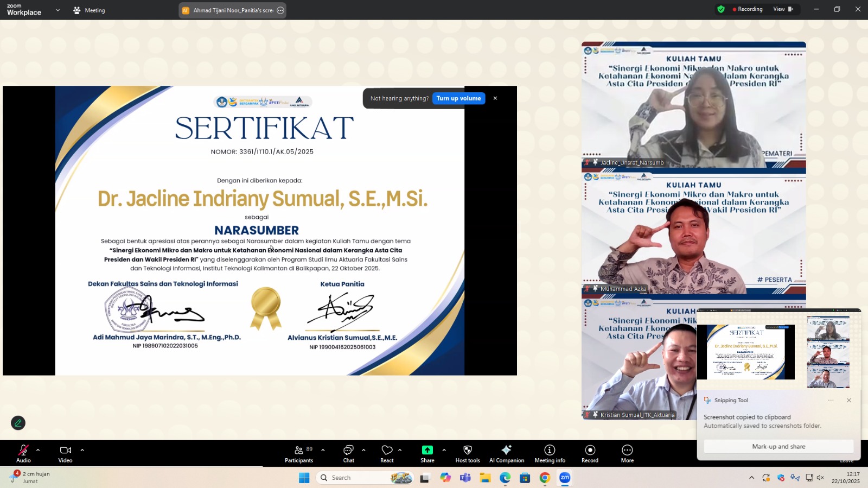Image resolution: width=868 pixels, height=488 pixels.
Task: Open the Windows Start menu
Action: pos(304,478)
